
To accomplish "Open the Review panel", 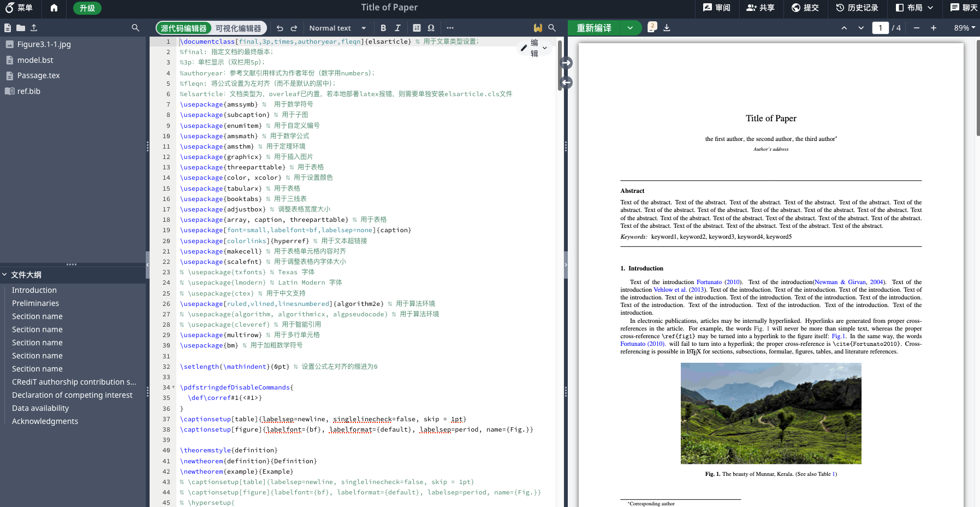I will point(717,8).
